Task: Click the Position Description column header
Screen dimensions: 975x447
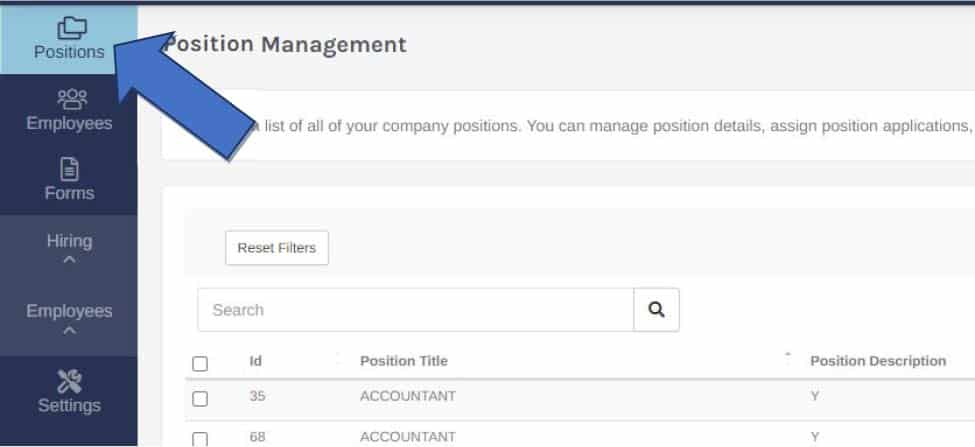Action: [x=877, y=361]
